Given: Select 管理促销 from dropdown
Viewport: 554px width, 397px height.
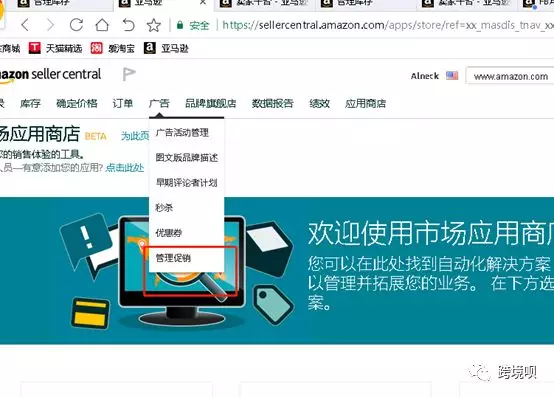Looking at the screenshot, I should [x=173, y=258].
